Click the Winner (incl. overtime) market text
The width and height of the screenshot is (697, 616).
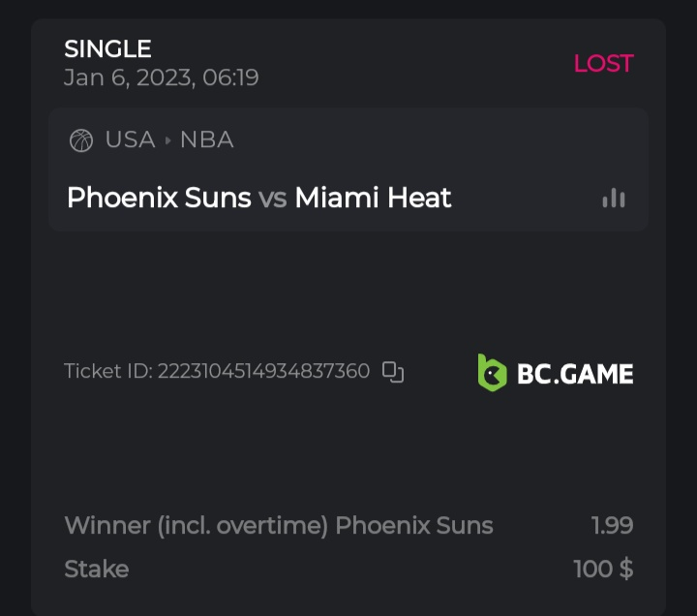click(198, 526)
